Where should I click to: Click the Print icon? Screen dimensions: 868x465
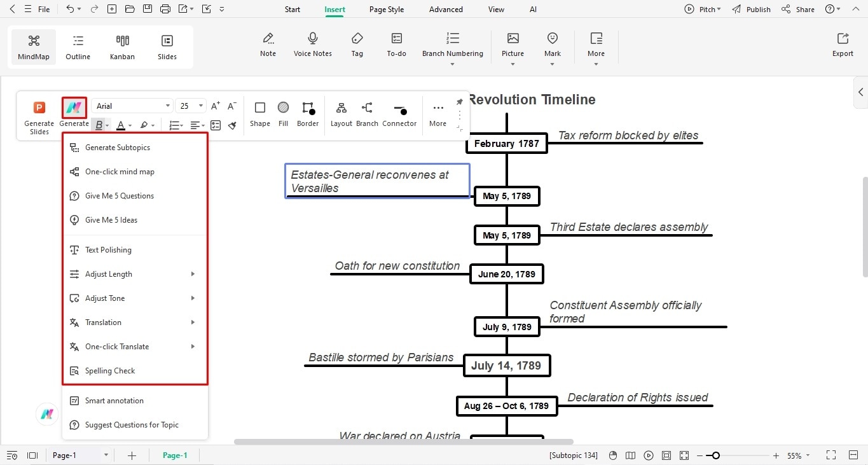click(x=165, y=9)
